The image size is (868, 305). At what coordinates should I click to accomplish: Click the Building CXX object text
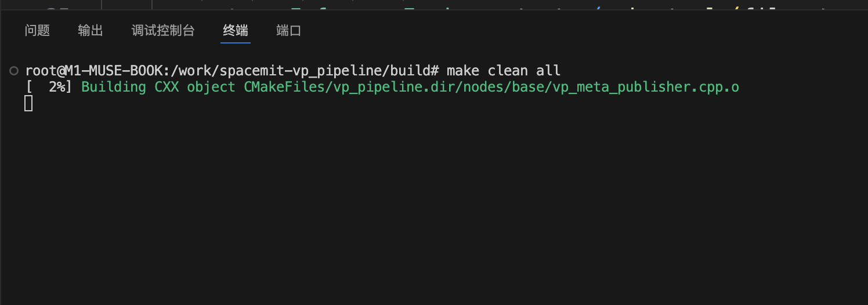pos(158,87)
